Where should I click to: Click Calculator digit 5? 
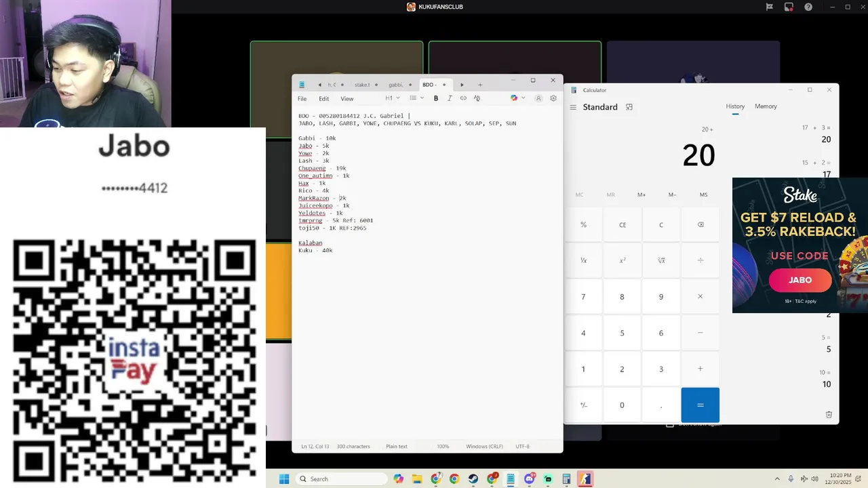pyautogui.click(x=623, y=333)
